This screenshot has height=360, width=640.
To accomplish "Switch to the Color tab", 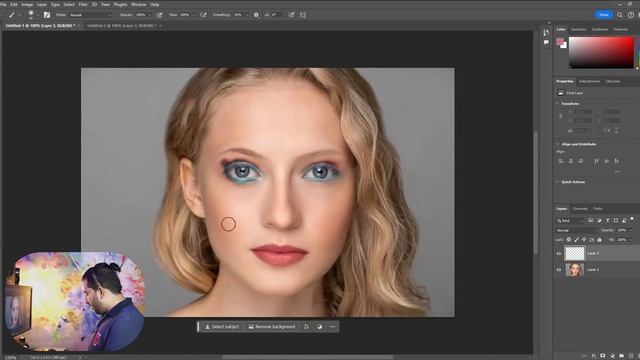I will 561,29.
